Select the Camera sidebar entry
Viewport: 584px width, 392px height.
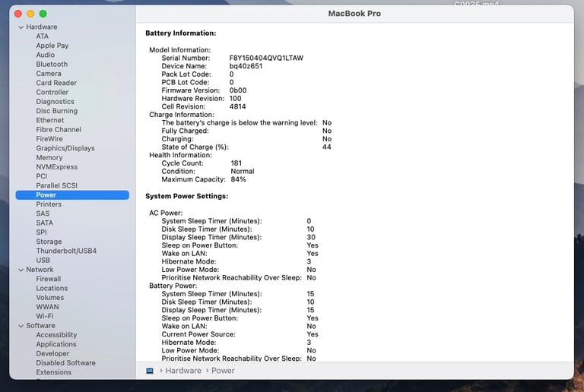pos(49,73)
